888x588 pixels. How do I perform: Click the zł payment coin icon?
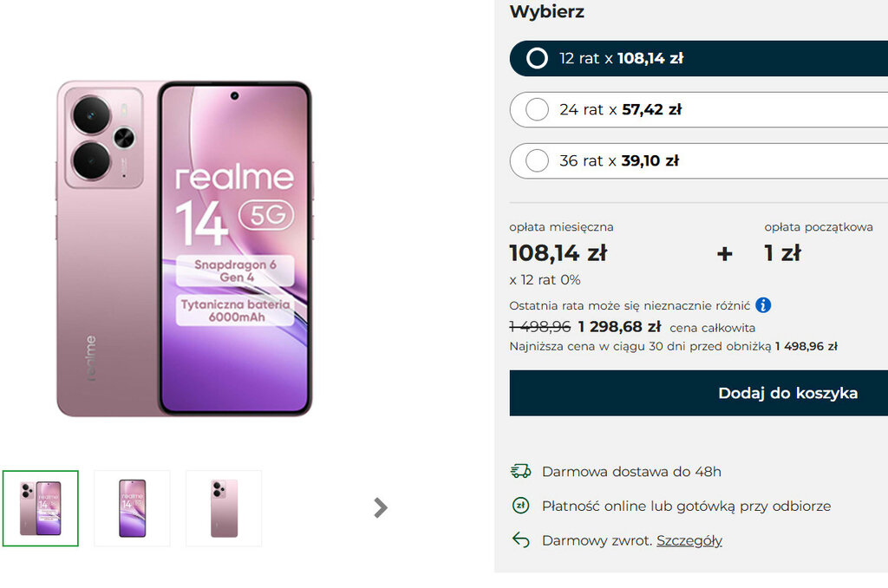pyautogui.click(x=520, y=506)
